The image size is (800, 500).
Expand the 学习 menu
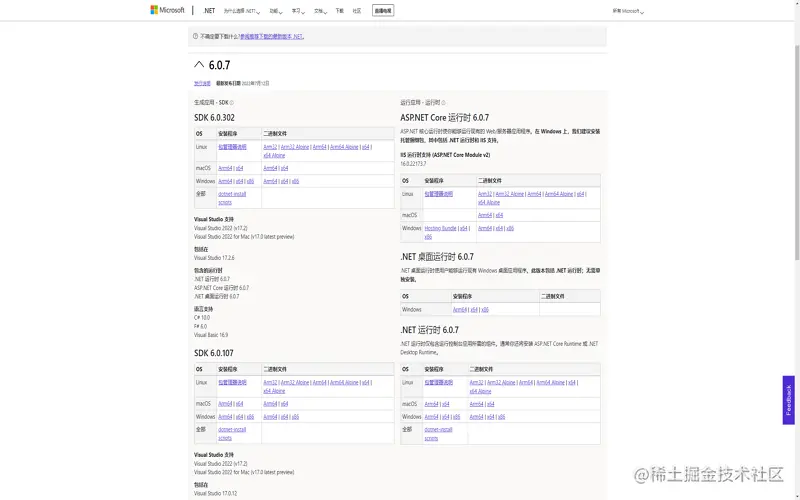(298, 11)
